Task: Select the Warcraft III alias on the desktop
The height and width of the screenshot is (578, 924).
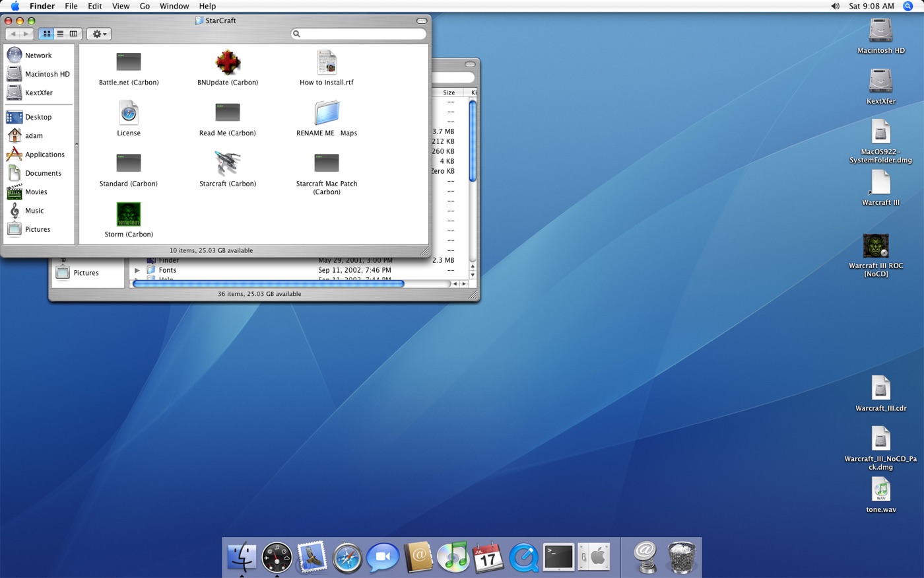Action: (880, 182)
